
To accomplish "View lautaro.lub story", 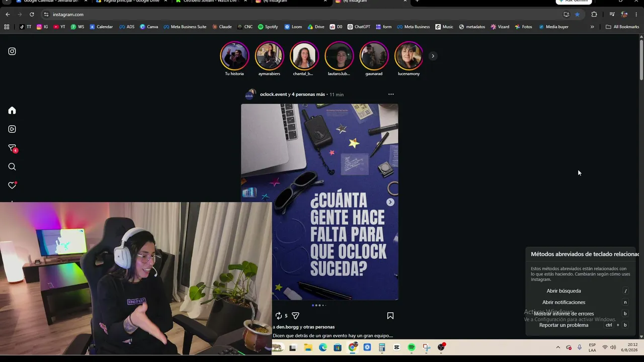I will [339, 56].
